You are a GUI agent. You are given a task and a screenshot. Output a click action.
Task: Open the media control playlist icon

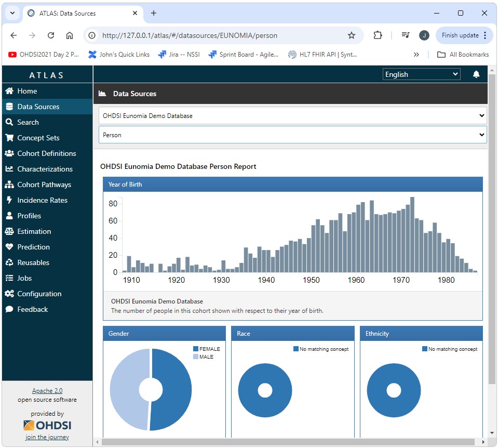[406, 35]
